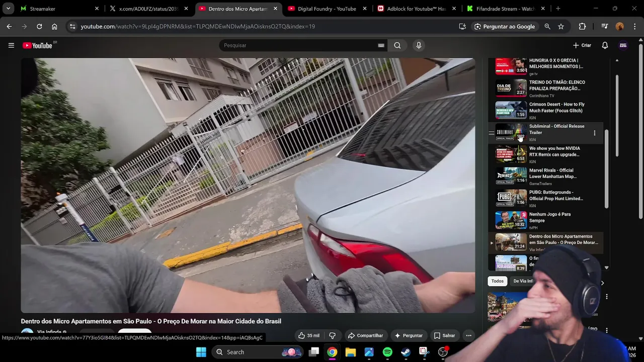The width and height of the screenshot is (644, 362).
Task: Switch to the x.com status tab
Action: click(x=149, y=9)
